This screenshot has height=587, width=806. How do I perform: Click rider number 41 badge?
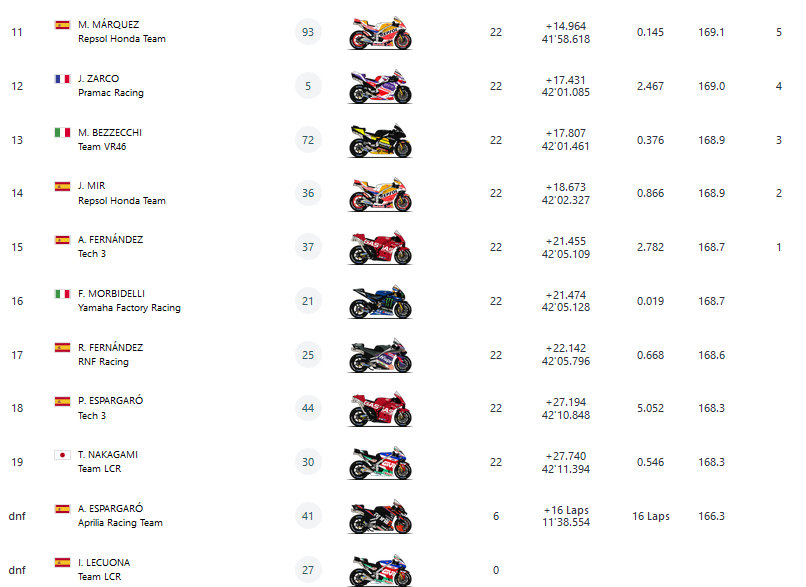coord(308,516)
